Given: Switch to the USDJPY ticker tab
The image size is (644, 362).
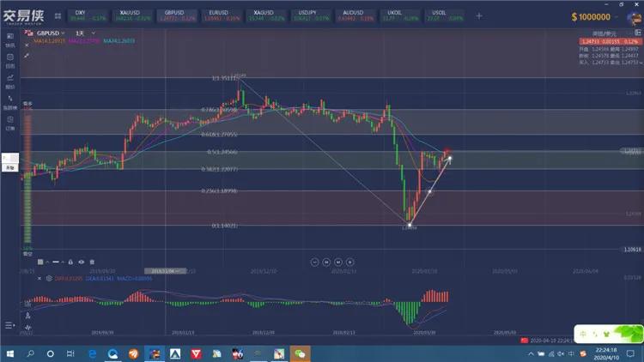Looking at the screenshot, I should 311,15.
